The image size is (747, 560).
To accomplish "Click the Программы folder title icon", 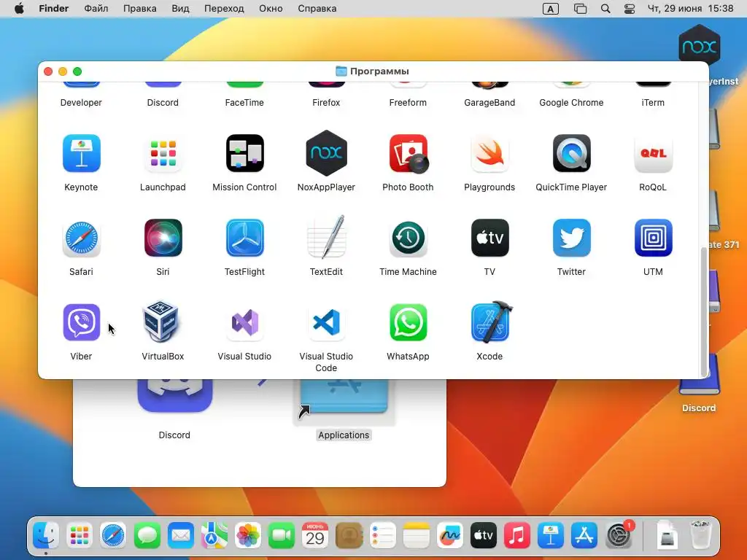I will (341, 71).
